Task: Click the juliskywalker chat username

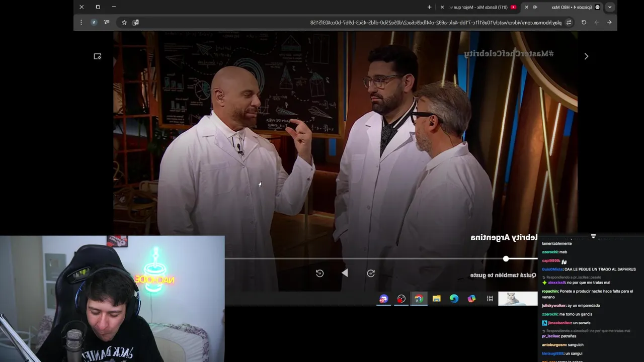Action: (554, 305)
